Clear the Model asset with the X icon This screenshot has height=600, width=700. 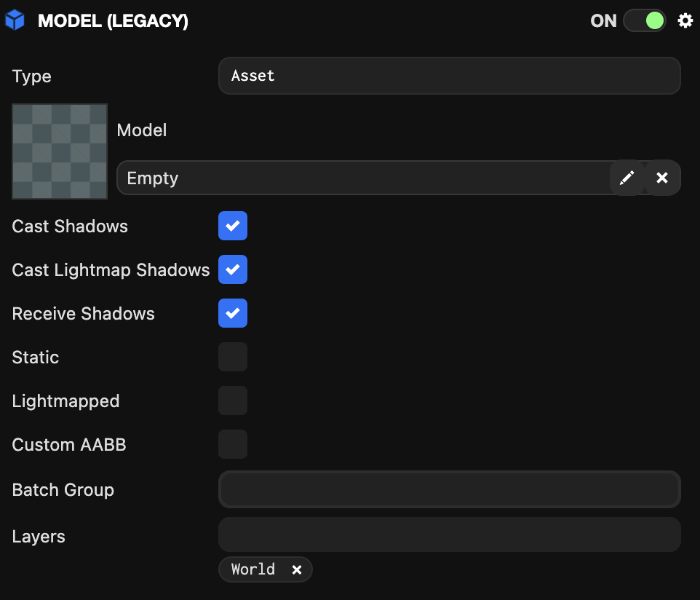(661, 178)
